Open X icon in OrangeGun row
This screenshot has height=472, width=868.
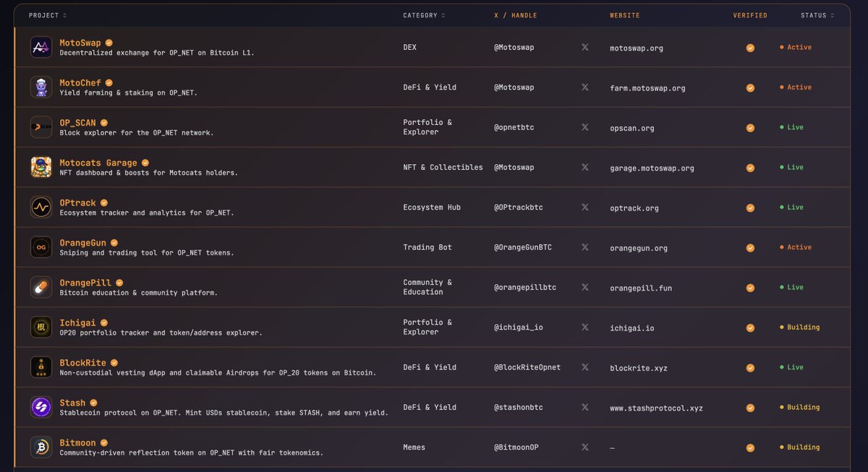coord(585,247)
